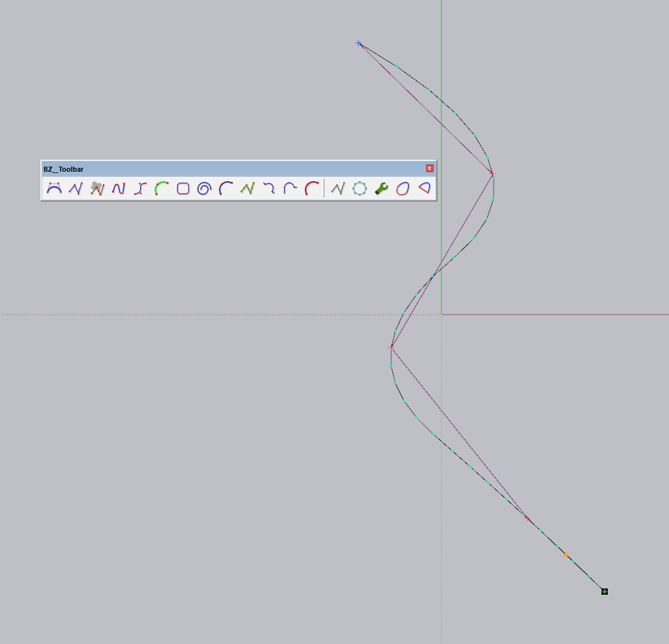Open the Edit curve tool after the separator
This screenshot has width=669, height=644.
[x=338, y=188]
